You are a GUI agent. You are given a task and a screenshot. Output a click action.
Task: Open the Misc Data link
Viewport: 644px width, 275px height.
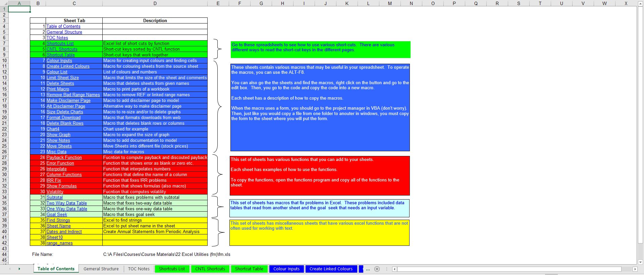coord(57,152)
